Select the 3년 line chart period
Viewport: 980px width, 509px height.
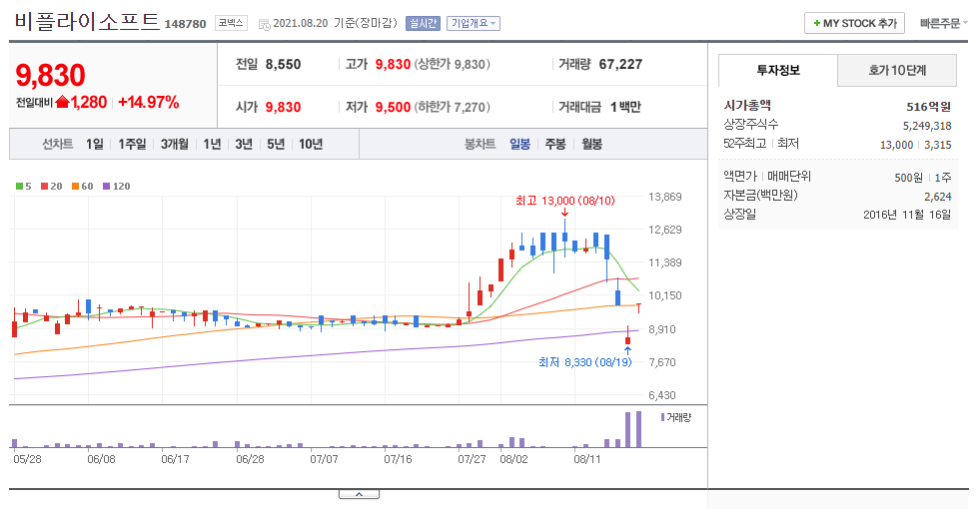point(244,145)
